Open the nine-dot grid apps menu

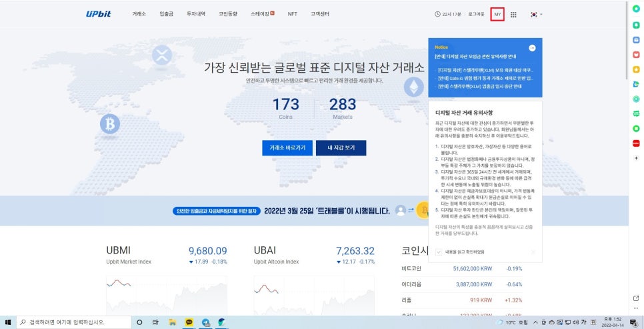pos(513,15)
